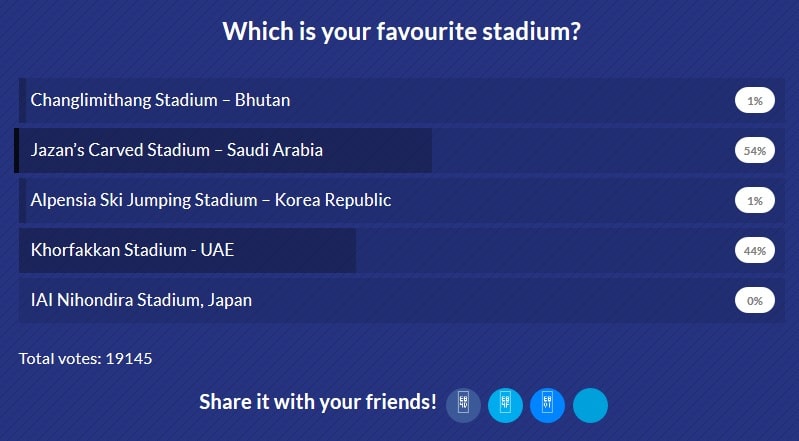The image size is (799, 441).
Task: Click the black marker left of Jazan's row
Action: click(17, 150)
